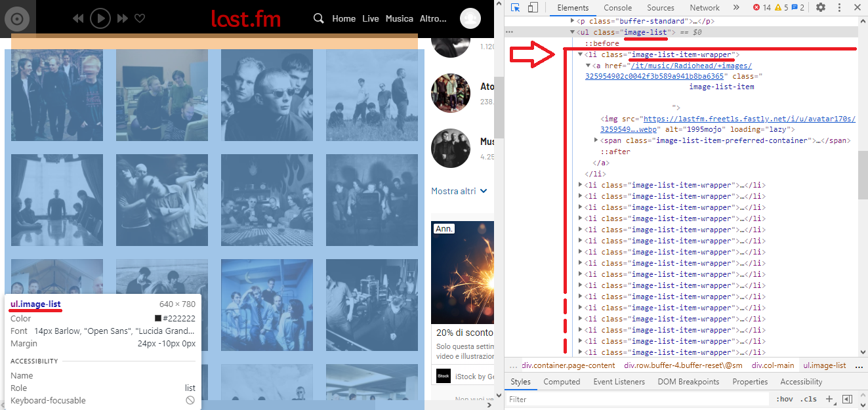Click the Ann. ad label badge

(444, 228)
